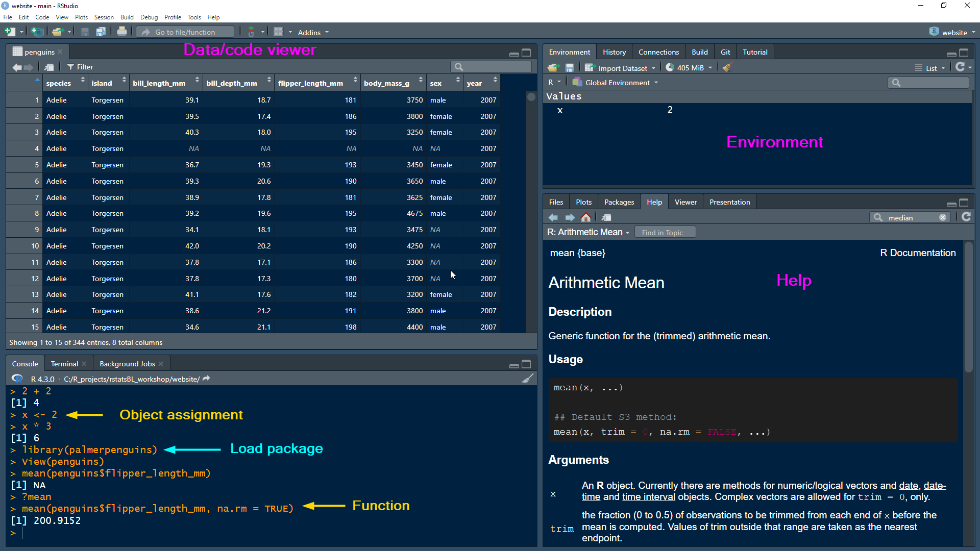
Task: Click the Help pane home icon
Action: coord(586,217)
